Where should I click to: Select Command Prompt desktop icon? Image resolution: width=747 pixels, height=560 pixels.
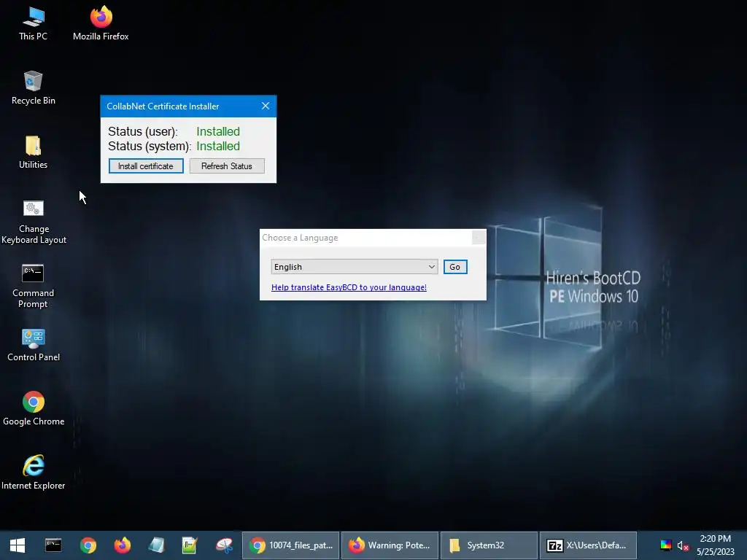(34, 286)
